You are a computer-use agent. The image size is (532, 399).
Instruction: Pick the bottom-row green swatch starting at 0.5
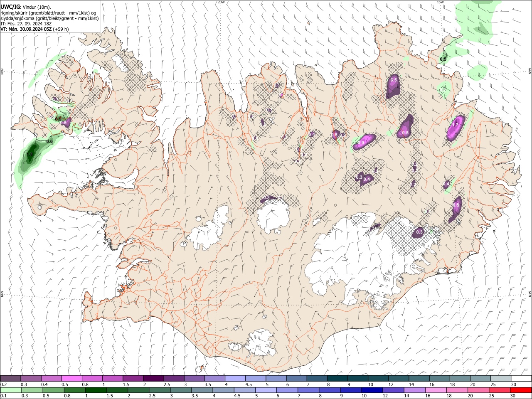pyautogui.click(x=53, y=390)
